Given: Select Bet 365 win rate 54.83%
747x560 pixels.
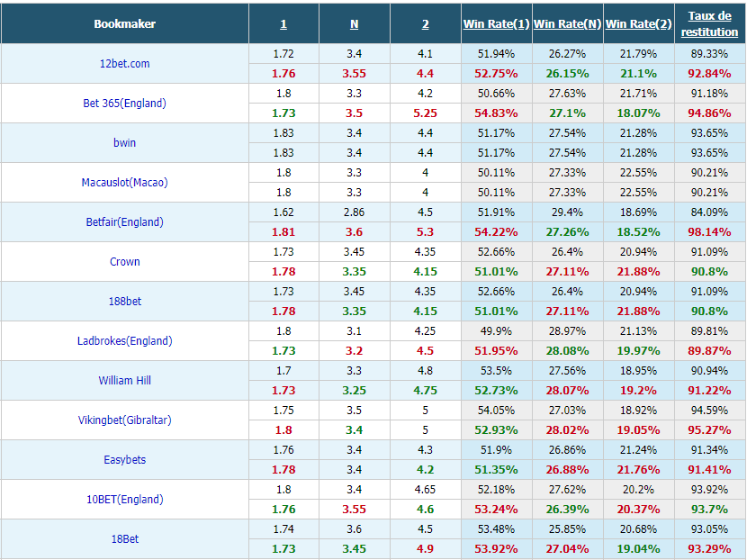Looking at the screenshot, I should click(x=497, y=113).
